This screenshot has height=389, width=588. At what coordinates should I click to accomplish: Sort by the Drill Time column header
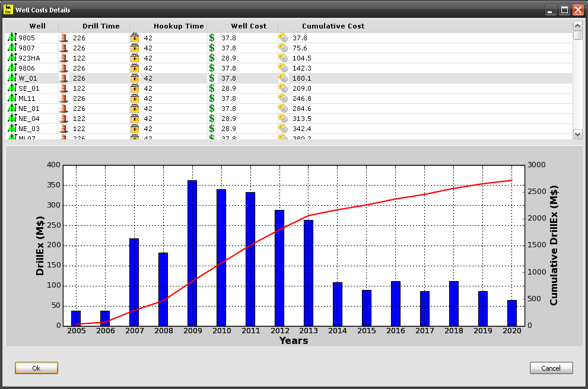pyautogui.click(x=100, y=26)
